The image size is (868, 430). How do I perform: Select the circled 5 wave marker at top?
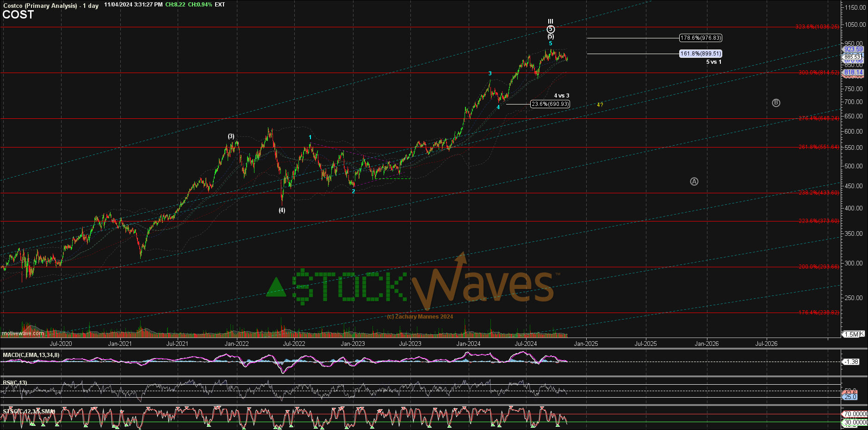coord(551,29)
